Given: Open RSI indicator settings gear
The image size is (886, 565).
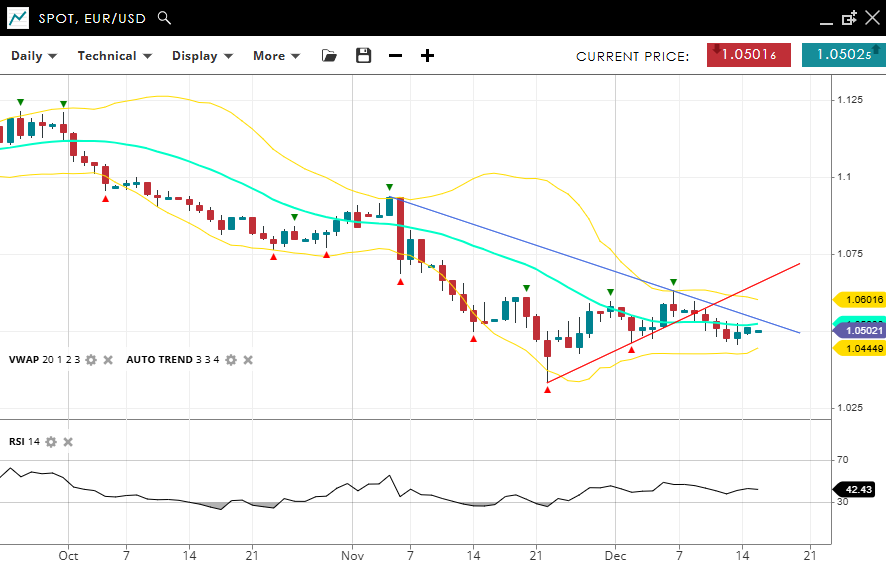Looking at the screenshot, I should coord(51,442).
